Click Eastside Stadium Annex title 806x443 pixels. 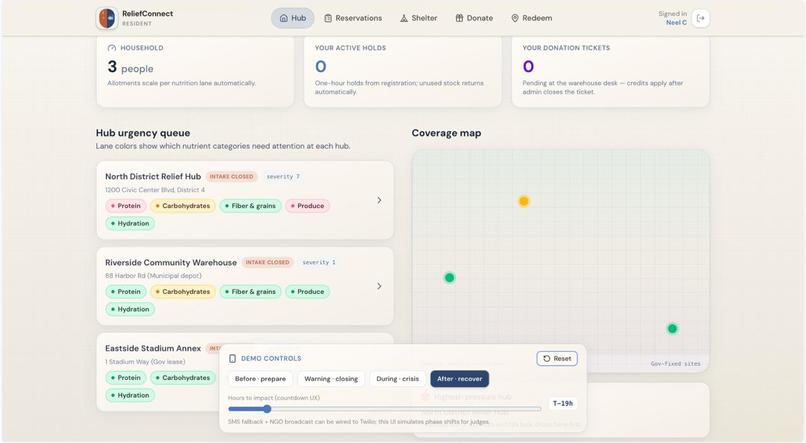(x=153, y=348)
